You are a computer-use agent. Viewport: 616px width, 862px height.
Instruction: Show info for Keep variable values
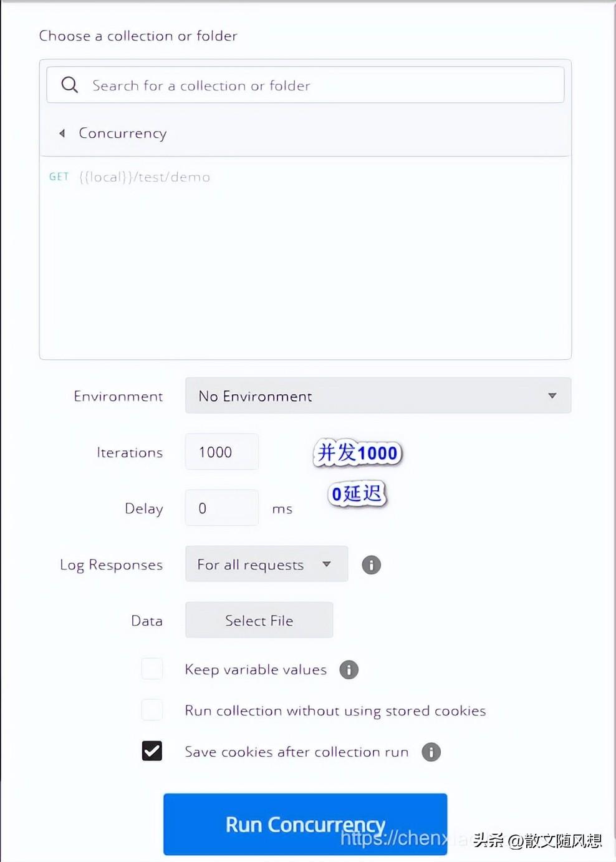349,669
